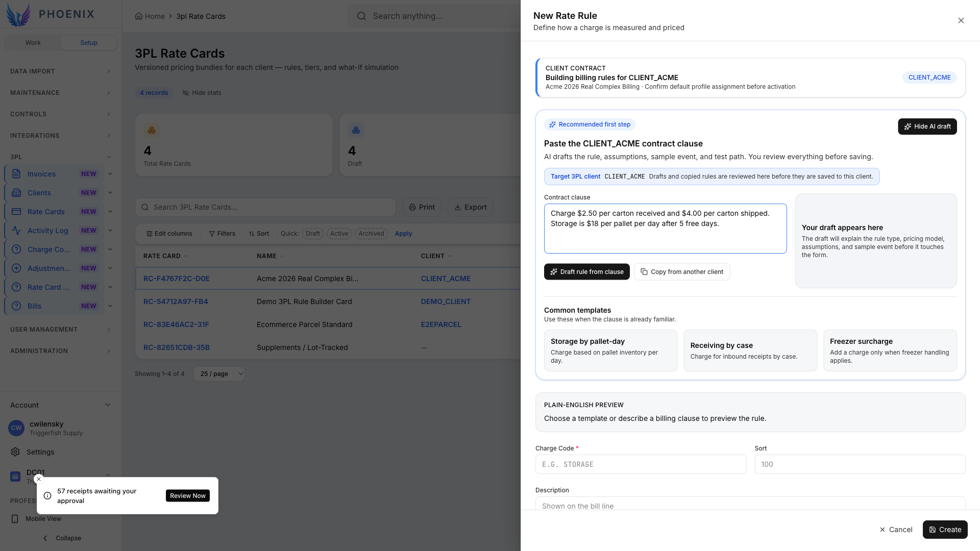Image resolution: width=980 pixels, height=551 pixels.
Task: Select the Freezer surcharge template
Action: pyautogui.click(x=890, y=350)
